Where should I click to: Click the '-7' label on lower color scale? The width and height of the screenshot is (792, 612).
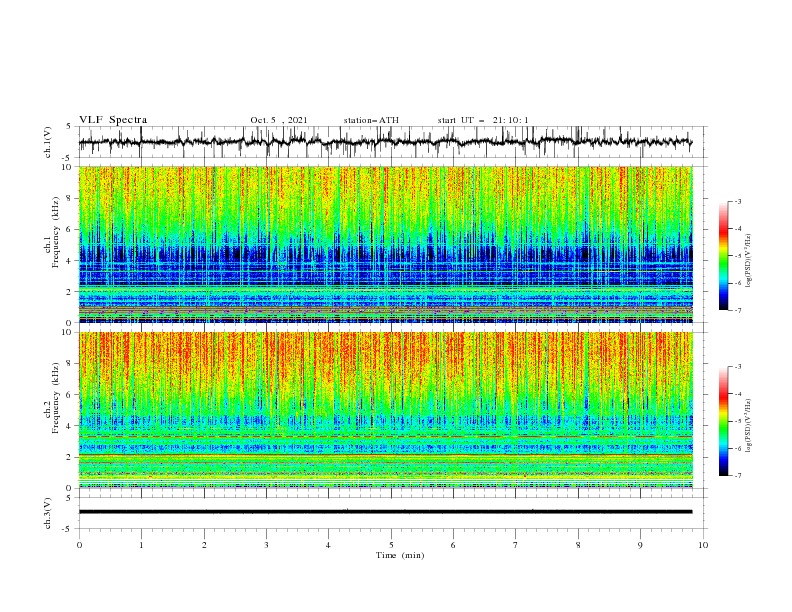click(x=737, y=476)
